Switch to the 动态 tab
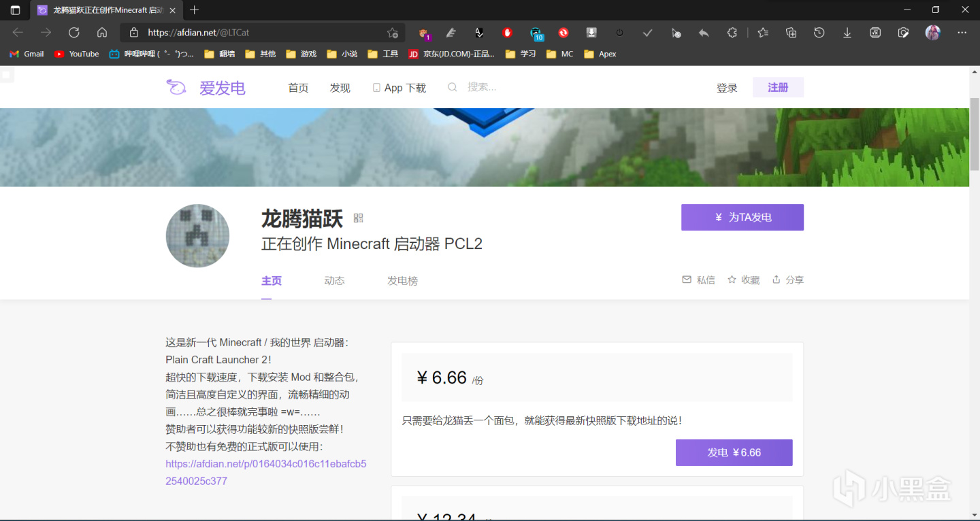This screenshot has width=980, height=521. (x=334, y=281)
